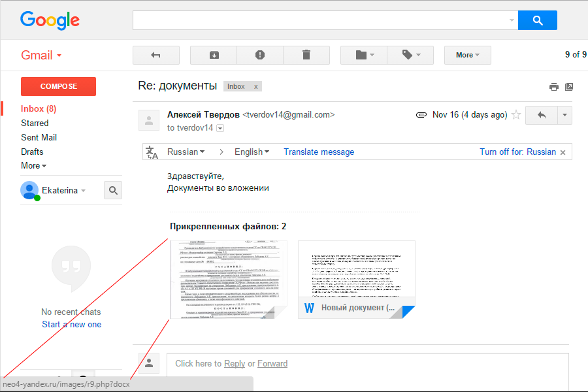Click Reply link in reply box
Image resolution: width=588 pixels, height=392 pixels.
[235, 364]
